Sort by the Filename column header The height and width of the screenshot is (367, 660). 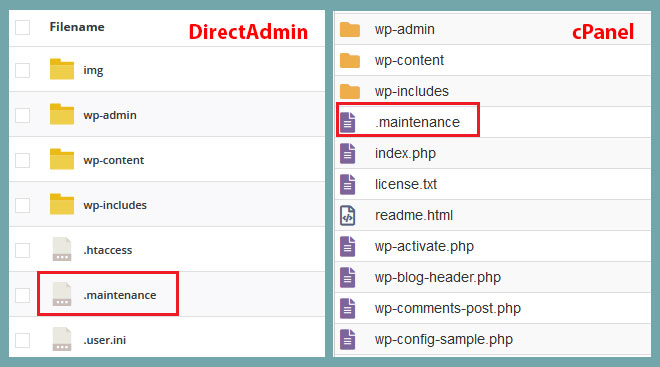(77, 27)
